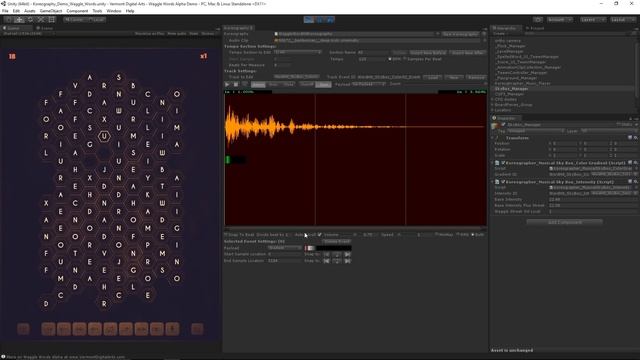This screenshot has width=640, height=360.
Task: Open the Assets menu
Action: click(29, 11)
